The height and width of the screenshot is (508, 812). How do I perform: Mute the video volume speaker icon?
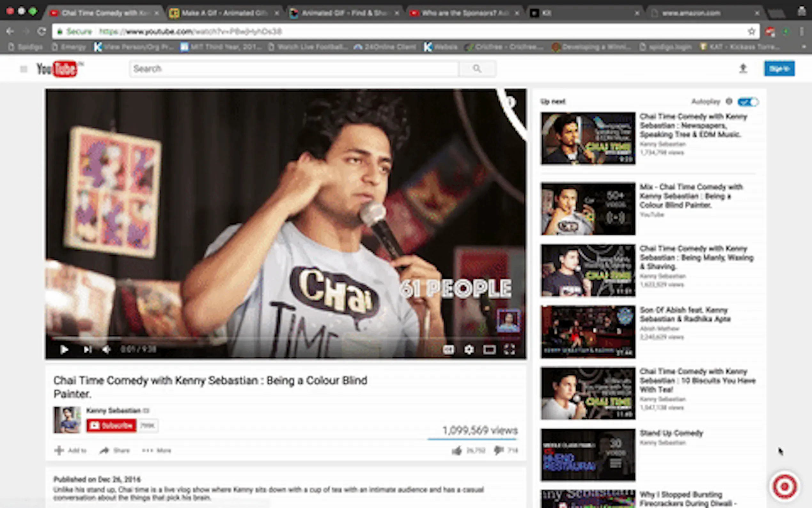click(x=106, y=350)
